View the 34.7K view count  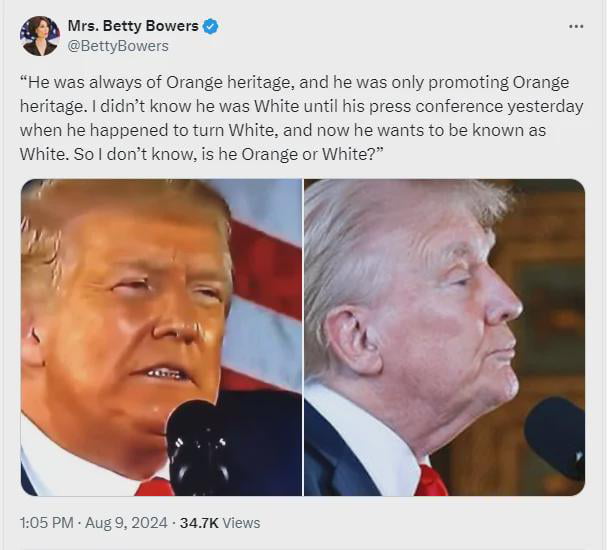pos(199,523)
